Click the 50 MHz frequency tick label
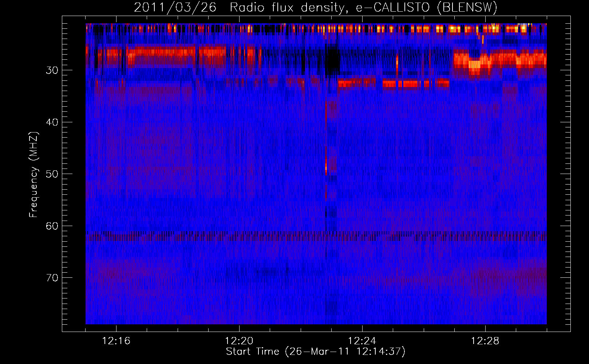The width and height of the screenshot is (589, 364). point(52,174)
